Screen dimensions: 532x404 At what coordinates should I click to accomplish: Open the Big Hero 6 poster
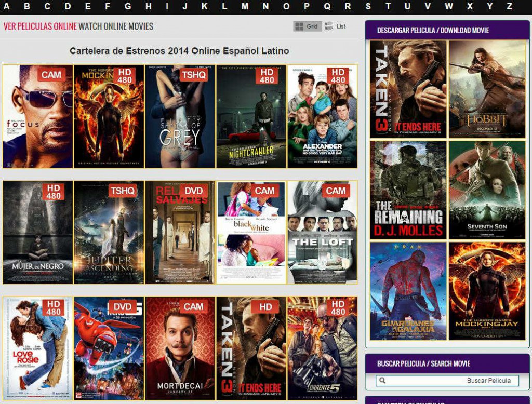(x=109, y=348)
